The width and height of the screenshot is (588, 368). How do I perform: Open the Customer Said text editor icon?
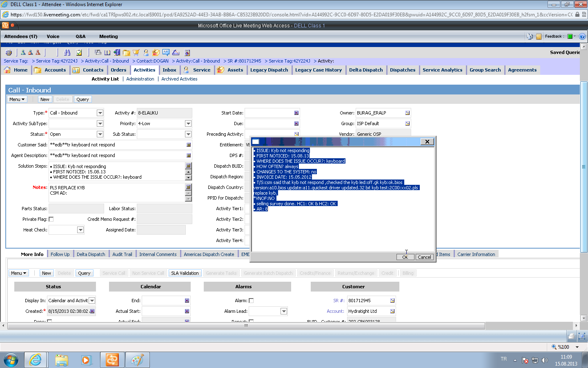click(x=189, y=145)
